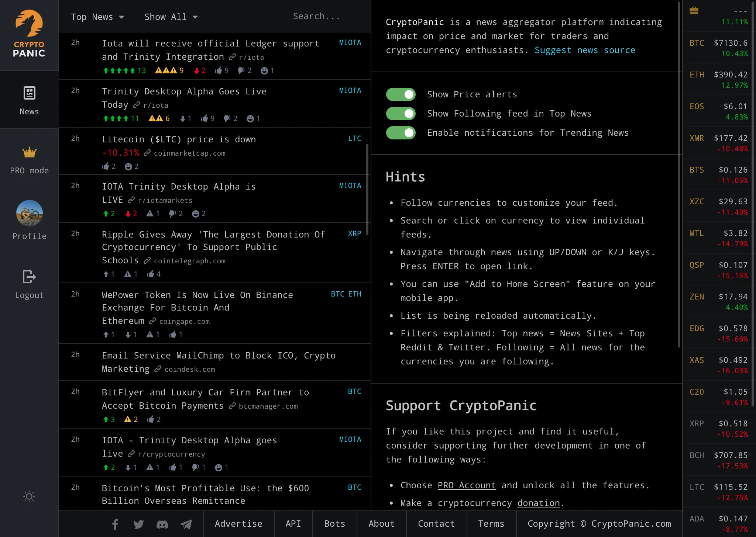Vote bullish on Iota Ledger support news

(x=124, y=70)
